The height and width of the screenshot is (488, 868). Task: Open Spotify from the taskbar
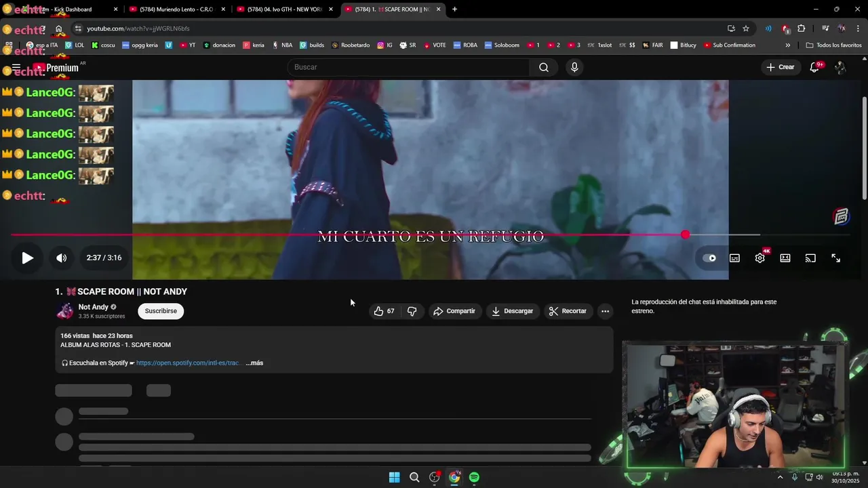tap(474, 477)
